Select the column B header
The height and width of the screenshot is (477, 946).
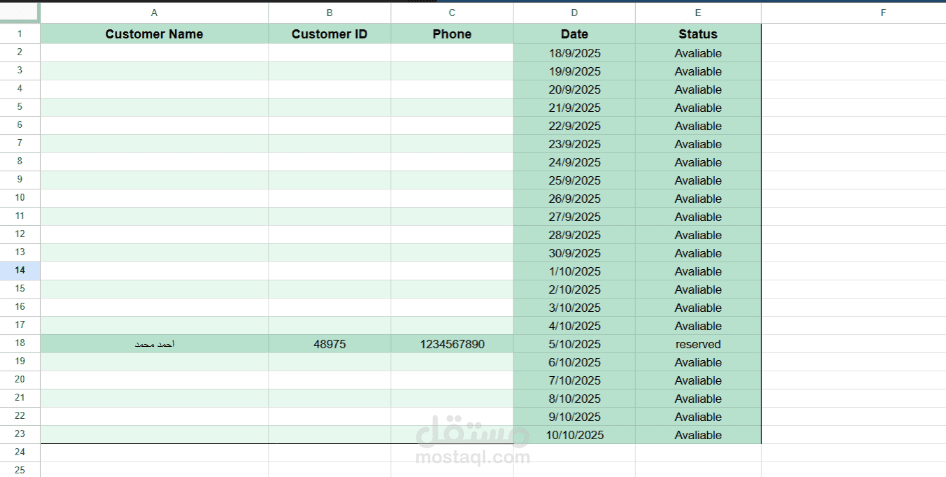coord(329,12)
